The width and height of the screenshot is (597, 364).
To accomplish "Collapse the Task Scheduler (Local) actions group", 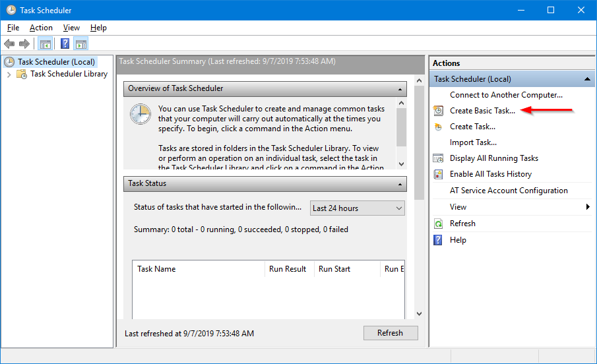I will pyautogui.click(x=587, y=79).
